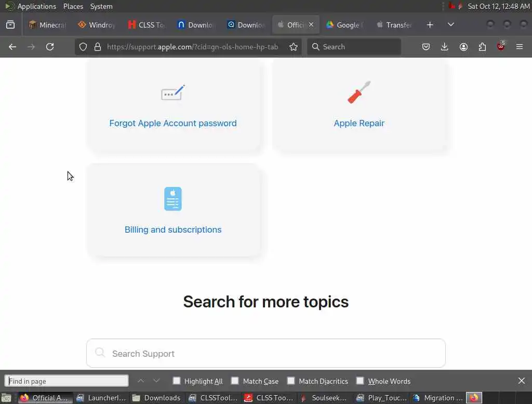Switch to LauncherI taskbar window
This screenshot has height=404, width=532.
pyautogui.click(x=101, y=398)
